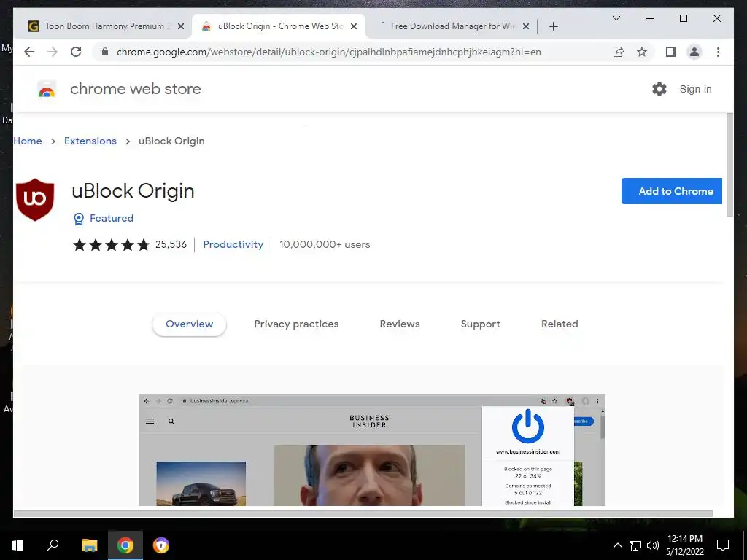Open the volume control icon
The width and height of the screenshot is (747, 560).
click(653, 545)
